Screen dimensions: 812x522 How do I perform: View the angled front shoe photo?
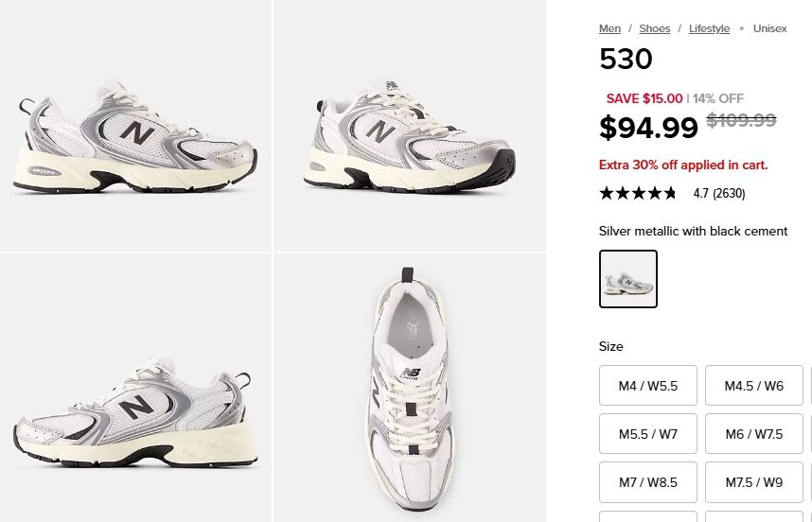pos(409,126)
